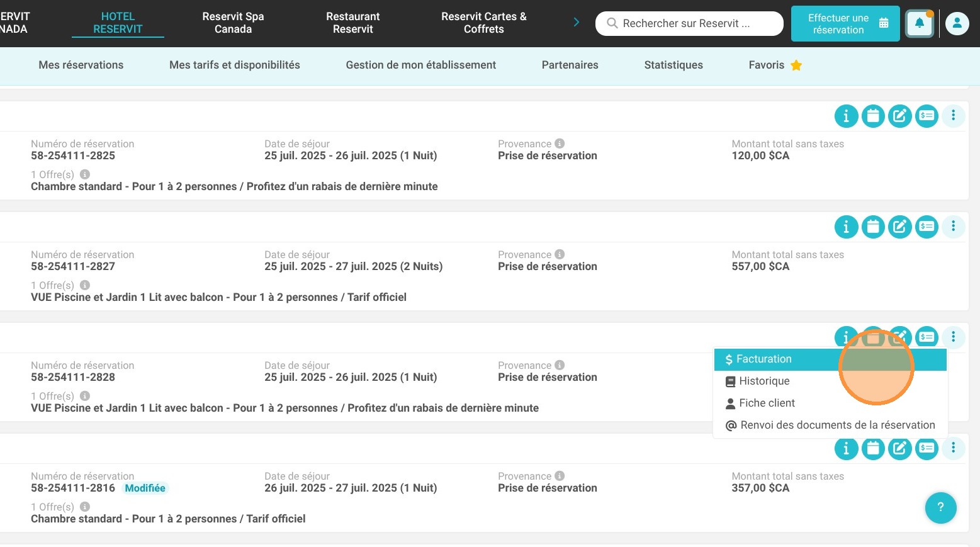
Task: Open notifications bell icon
Action: coord(919,23)
